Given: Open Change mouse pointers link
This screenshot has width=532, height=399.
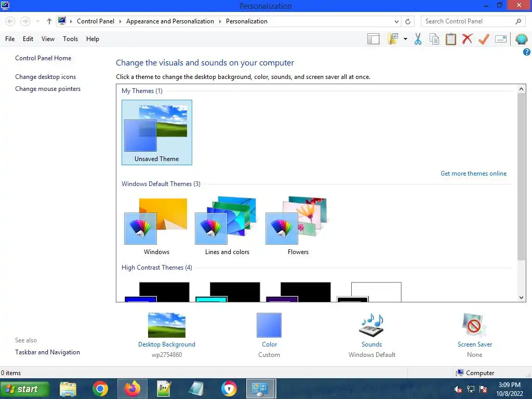Looking at the screenshot, I should 48,89.
